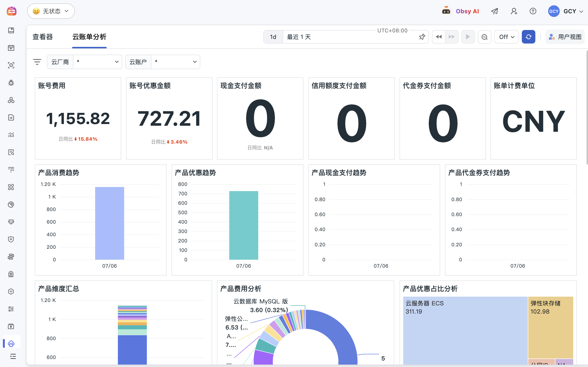Click the 账号优惠金额 value 727.21
Viewport: 588px width, 367px height.
point(169,118)
